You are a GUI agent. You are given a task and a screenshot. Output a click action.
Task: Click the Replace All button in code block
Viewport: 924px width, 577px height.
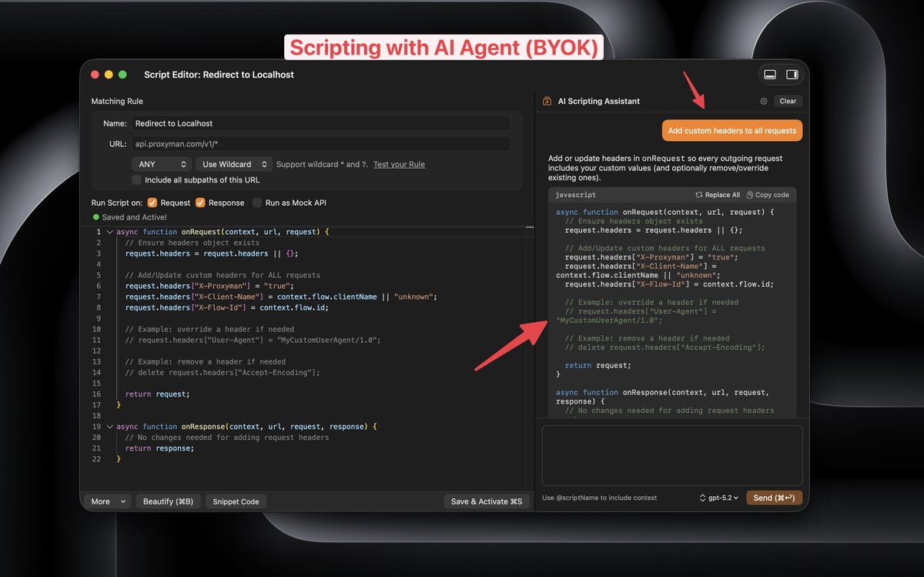coord(718,195)
